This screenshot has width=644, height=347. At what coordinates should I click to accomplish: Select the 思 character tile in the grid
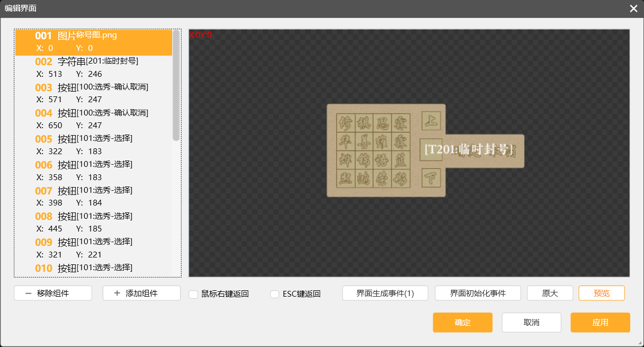pyautogui.click(x=382, y=123)
